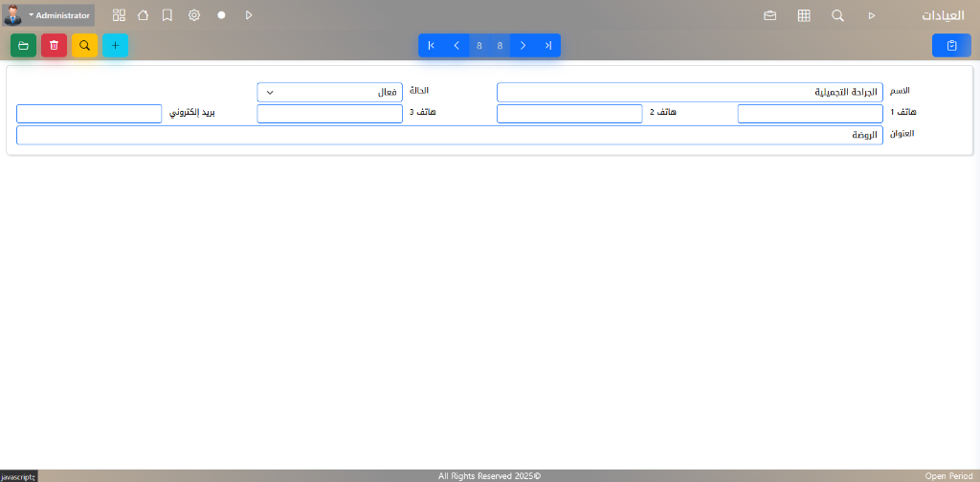Open the الحالة status dropdown
The height and width of the screenshot is (482, 980).
pyautogui.click(x=329, y=92)
